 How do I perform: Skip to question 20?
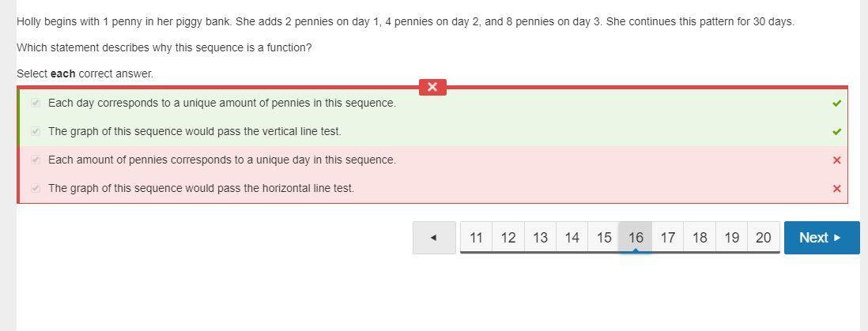[x=763, y=238]
